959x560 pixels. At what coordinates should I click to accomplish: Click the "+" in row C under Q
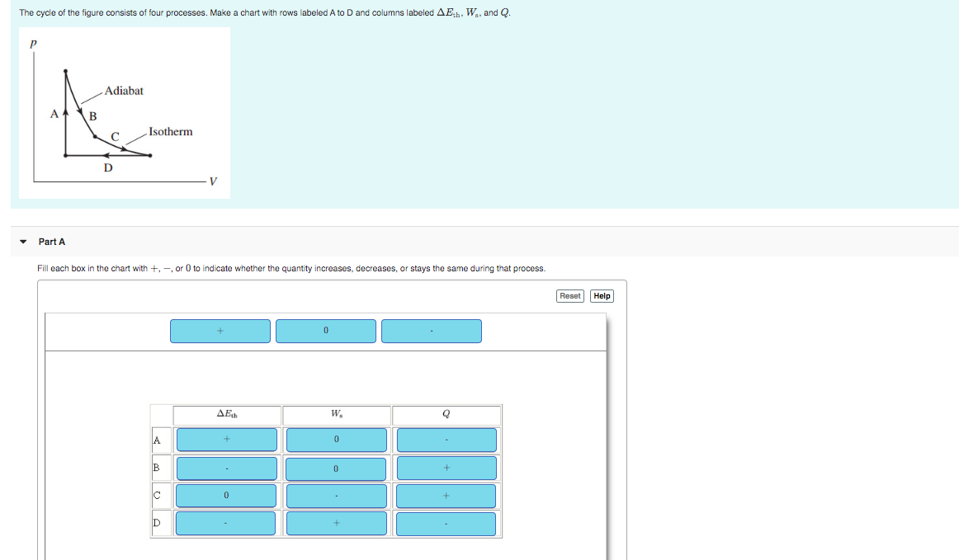pyautogui.click(x=446, y=496)
